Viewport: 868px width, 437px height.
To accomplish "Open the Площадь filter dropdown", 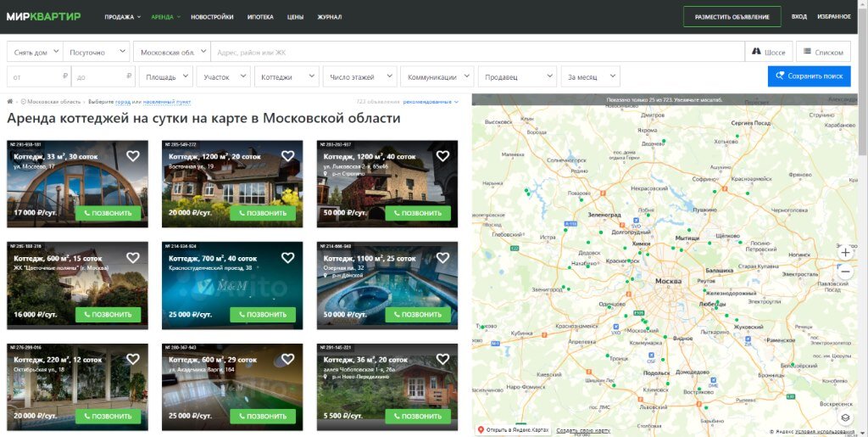I will coord(166,76).
